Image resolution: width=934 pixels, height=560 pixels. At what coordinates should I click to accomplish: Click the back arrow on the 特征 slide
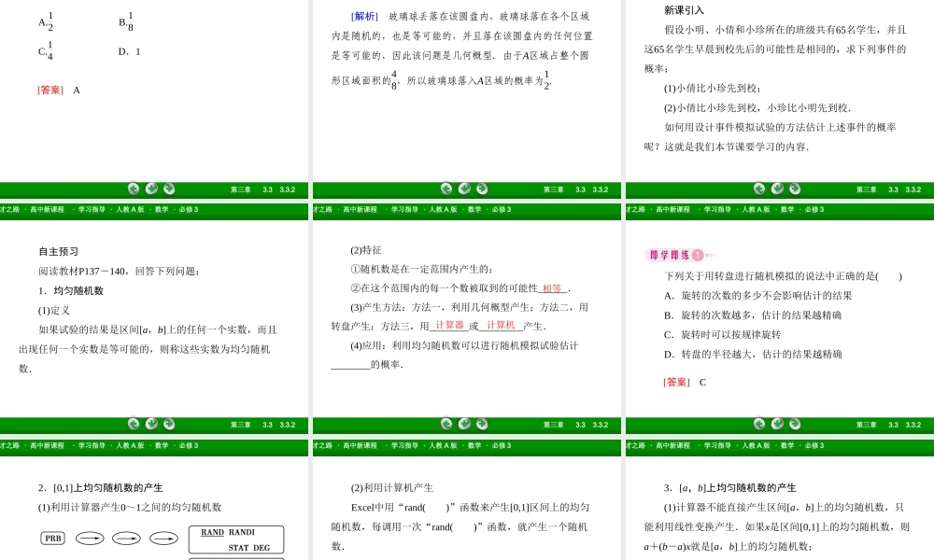pos(446,425)
